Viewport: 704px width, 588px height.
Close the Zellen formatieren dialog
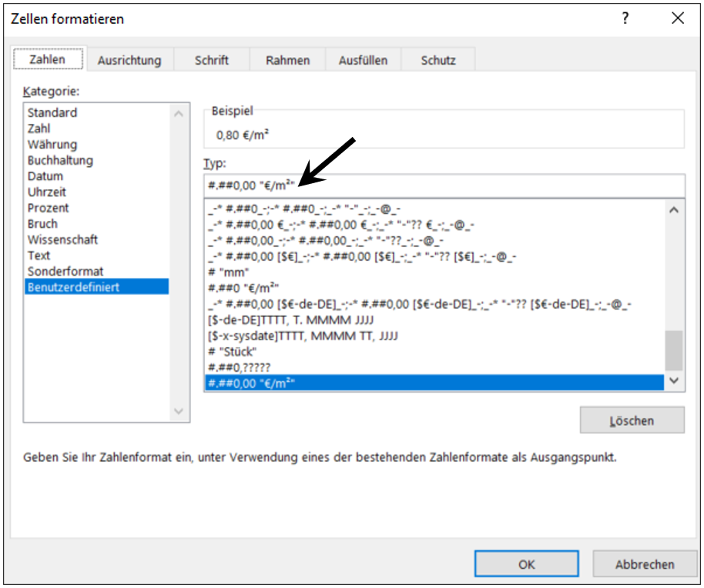coord(678,18)
